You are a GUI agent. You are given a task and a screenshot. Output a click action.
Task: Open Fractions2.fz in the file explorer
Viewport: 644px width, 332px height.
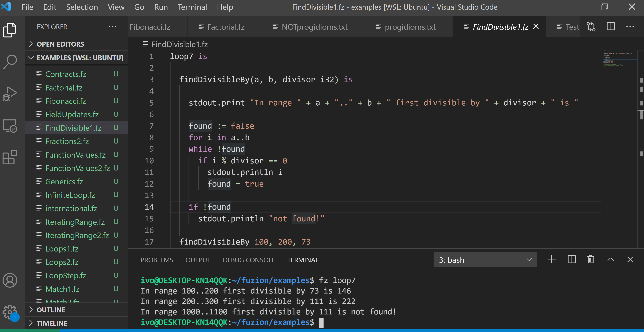[x=67, y=141]
